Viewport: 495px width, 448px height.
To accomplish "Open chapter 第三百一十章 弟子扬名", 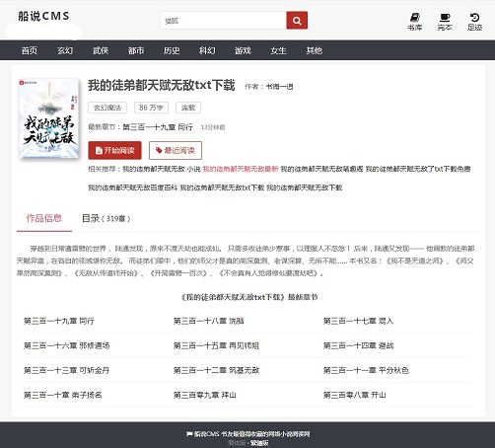I will [63, 395].
